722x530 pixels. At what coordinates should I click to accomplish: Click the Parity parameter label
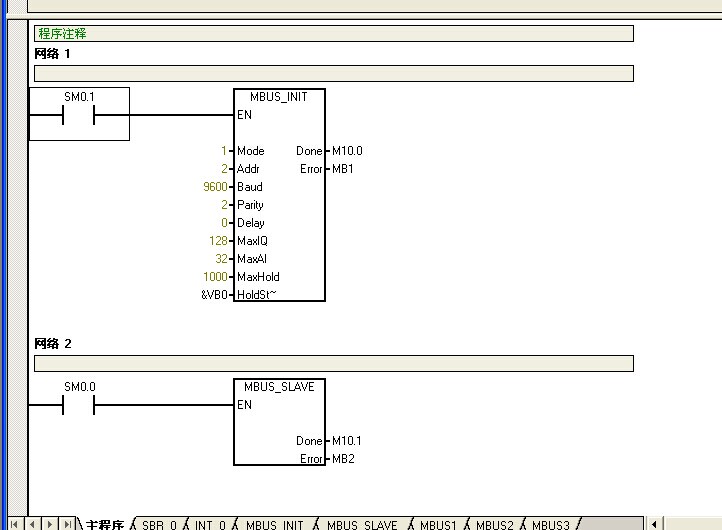click(x=250, y=205)
